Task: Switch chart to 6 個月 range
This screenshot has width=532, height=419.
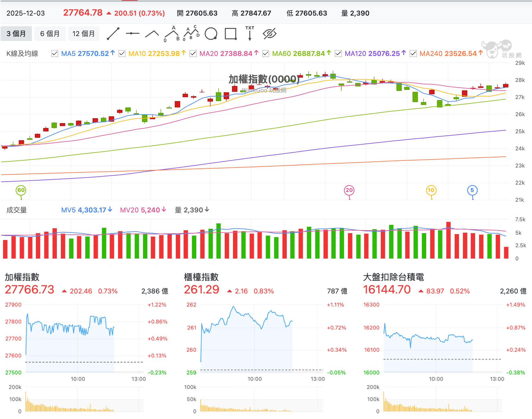Action: (50, 34)
